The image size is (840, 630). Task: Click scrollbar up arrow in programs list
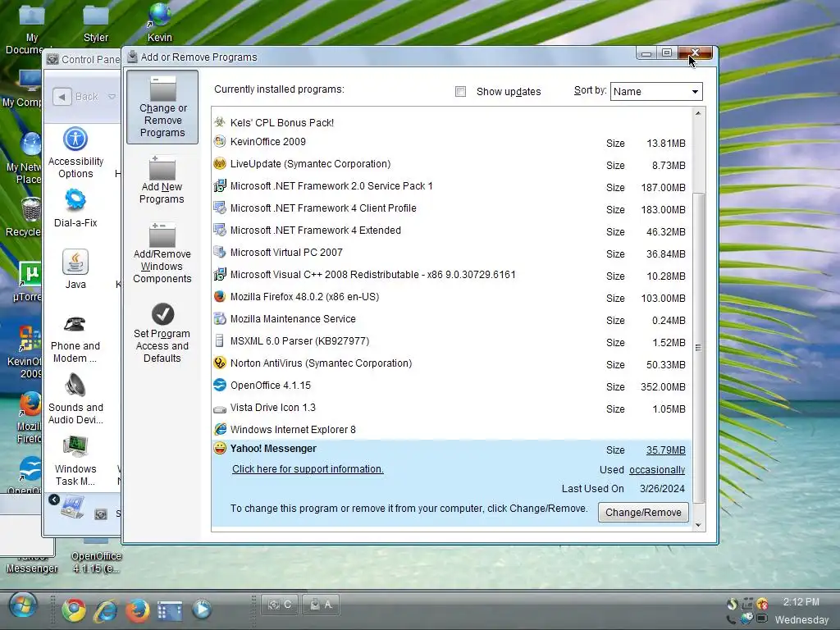[x=698, y=113]
